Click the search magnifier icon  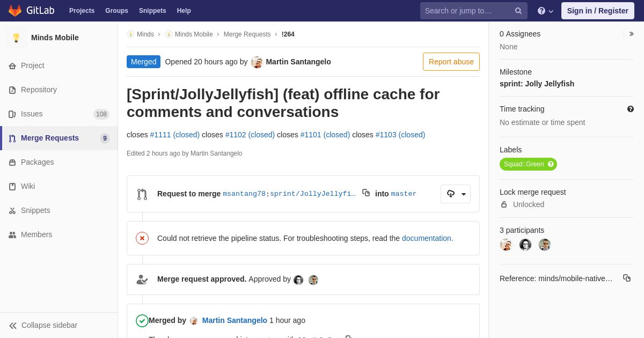[518, 11]
